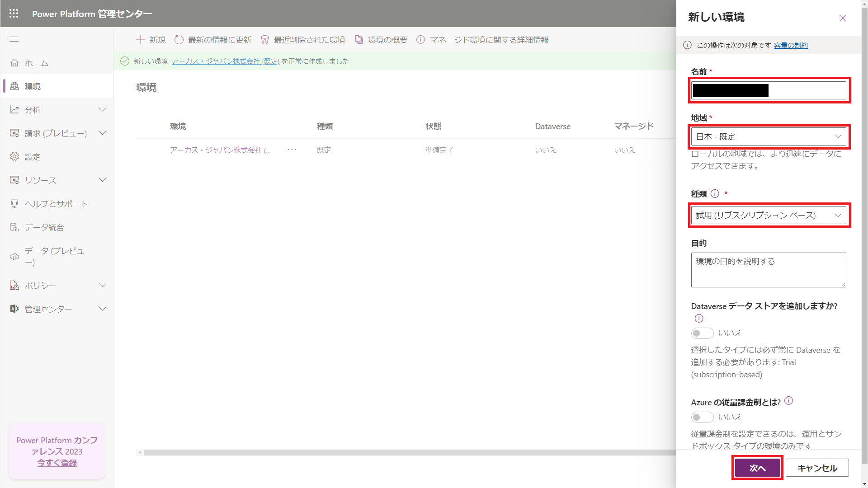Expand the ポリシー chevron

pos(103,286)
